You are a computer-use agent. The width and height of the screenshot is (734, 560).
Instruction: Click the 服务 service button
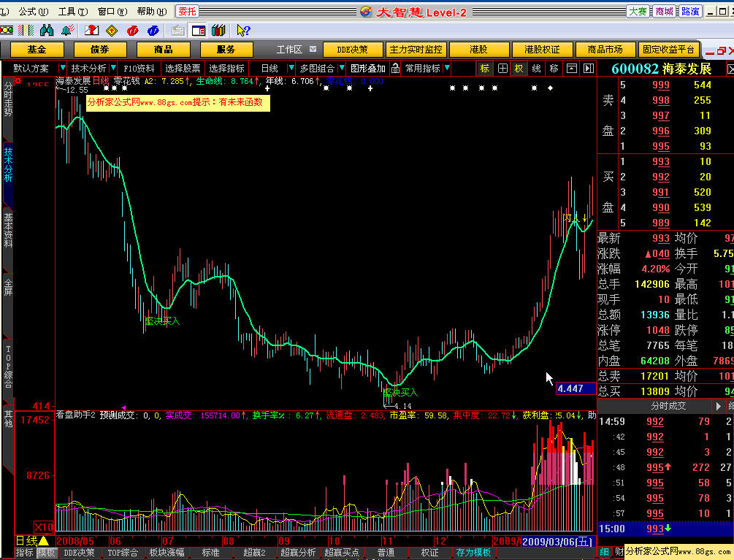226,49
